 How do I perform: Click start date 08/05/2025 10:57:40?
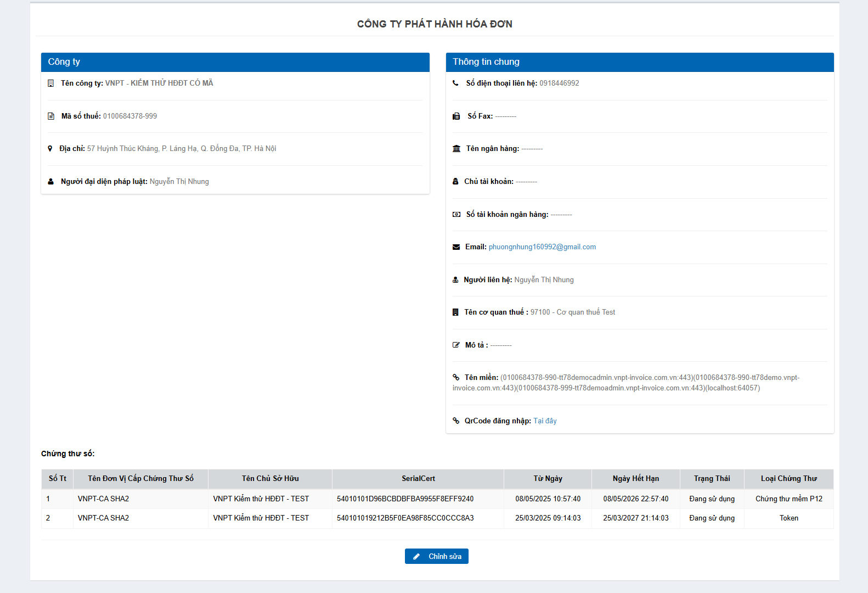(x=548, y=499)
